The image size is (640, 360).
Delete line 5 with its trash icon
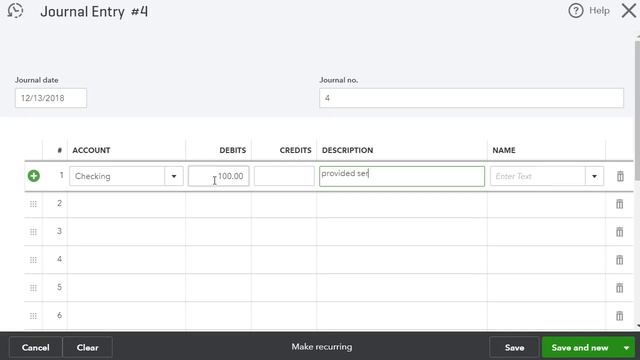tap(620, 288)
